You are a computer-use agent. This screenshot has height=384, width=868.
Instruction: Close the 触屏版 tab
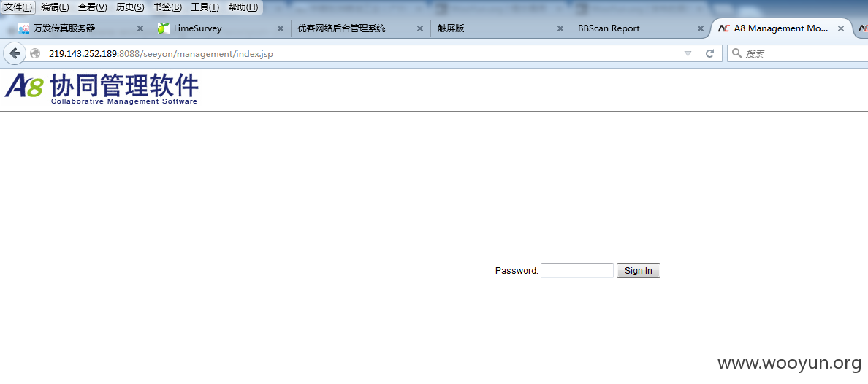pyautogui.click(x=560, y=28)
